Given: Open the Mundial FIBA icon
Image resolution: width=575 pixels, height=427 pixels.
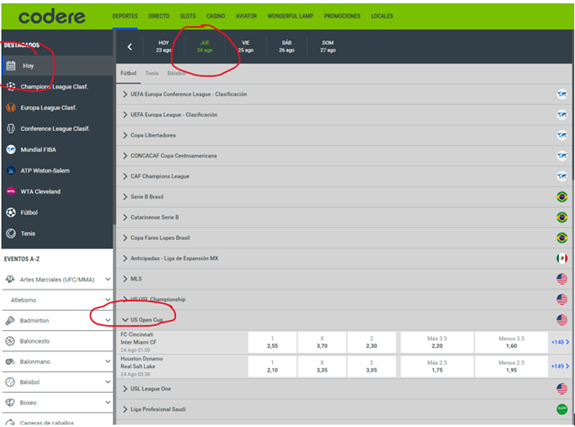Looking at the screenshot, I should (x=11, y=149).
